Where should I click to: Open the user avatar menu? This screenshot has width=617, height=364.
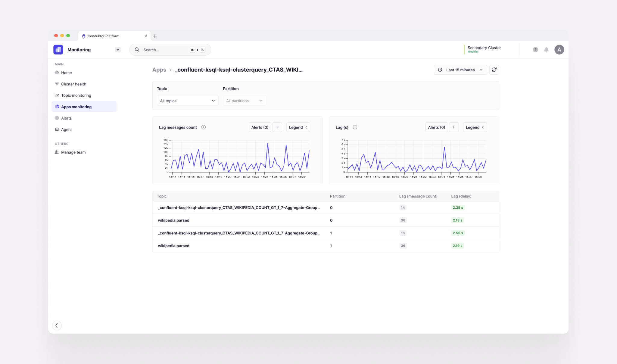559,50
